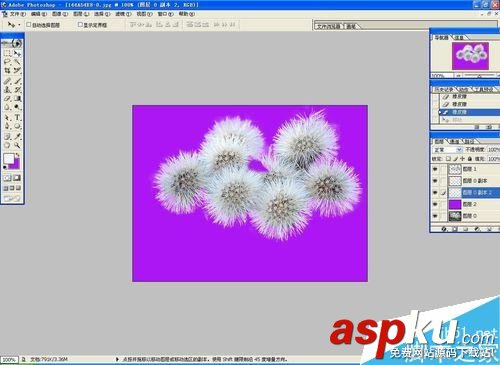Viewport: 500px width, 365px height.
Task: Select the Brush tool
Action: 17,81
